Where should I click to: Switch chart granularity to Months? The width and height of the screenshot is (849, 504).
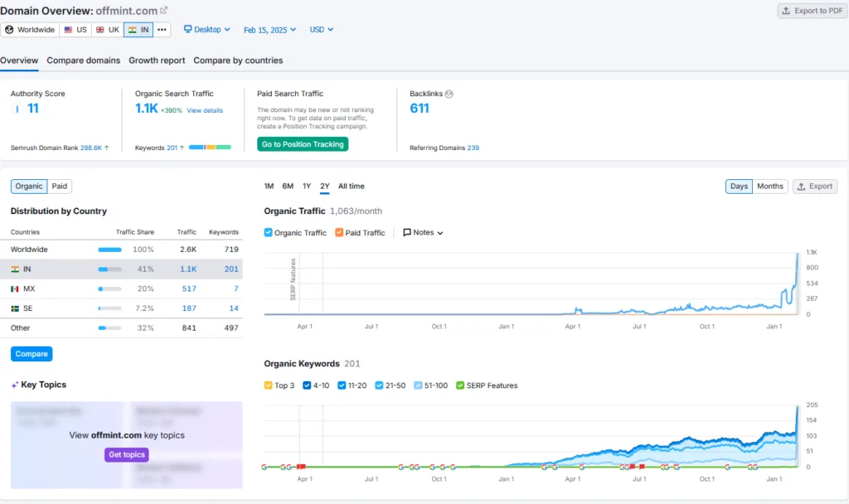(x=770, y=187)
